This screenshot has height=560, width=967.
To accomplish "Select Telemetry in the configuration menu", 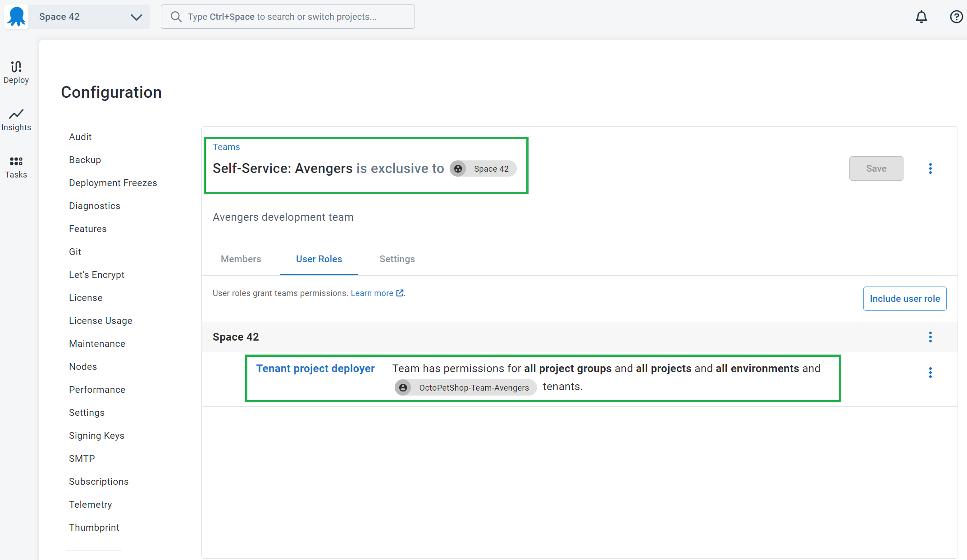I will (x=91, y=505).
